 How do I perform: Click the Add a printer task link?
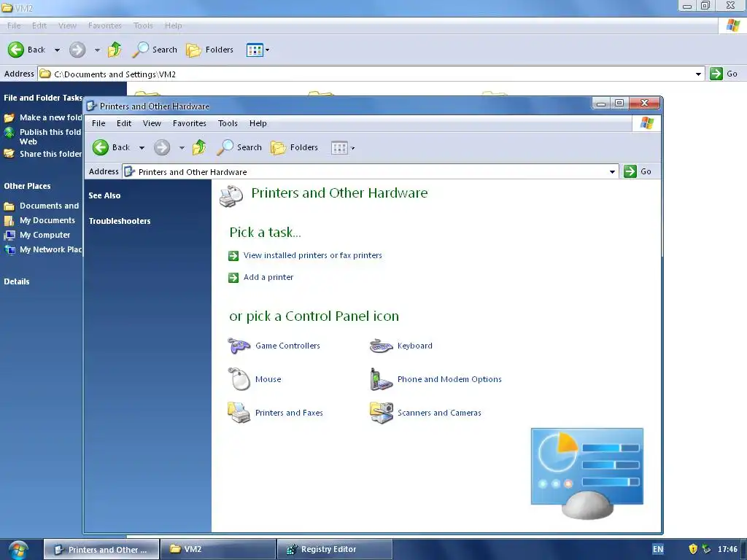click(x=268, y=277)
